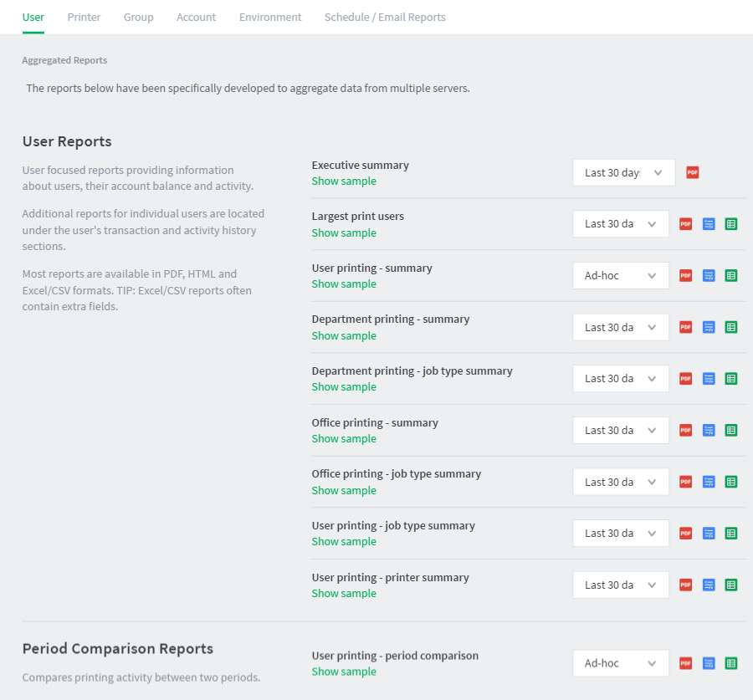View Largest print users in HTML format
Viewport: 753px width, 700px height.
[x=709, y=224]
